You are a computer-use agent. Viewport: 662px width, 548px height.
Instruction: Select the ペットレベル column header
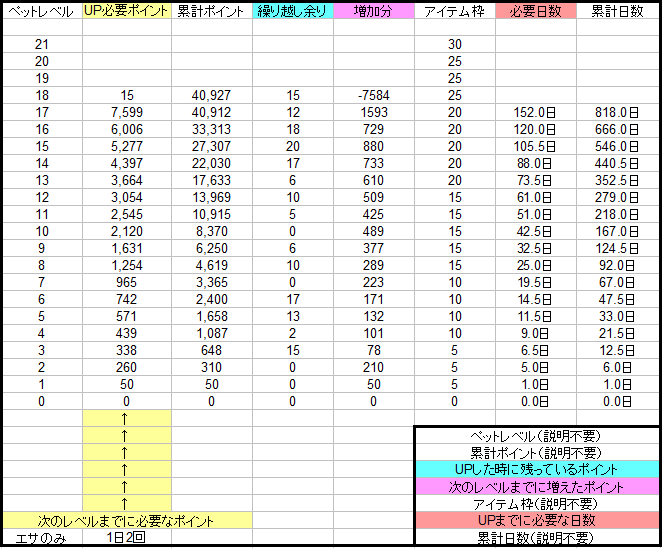pos(41,10)
